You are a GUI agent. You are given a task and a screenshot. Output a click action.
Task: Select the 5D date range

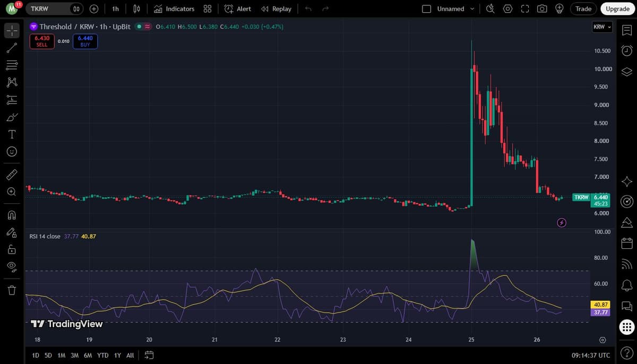click(48, 355)
